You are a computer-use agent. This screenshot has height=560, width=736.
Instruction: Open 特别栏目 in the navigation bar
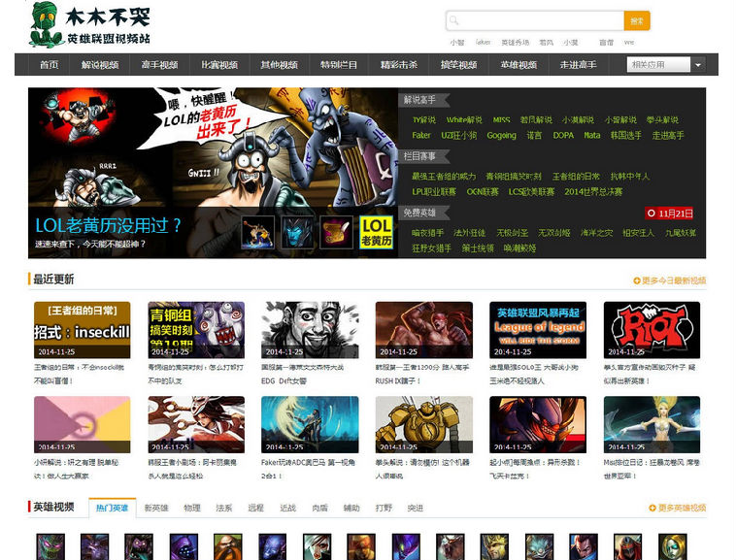click(x=339, y=65)
